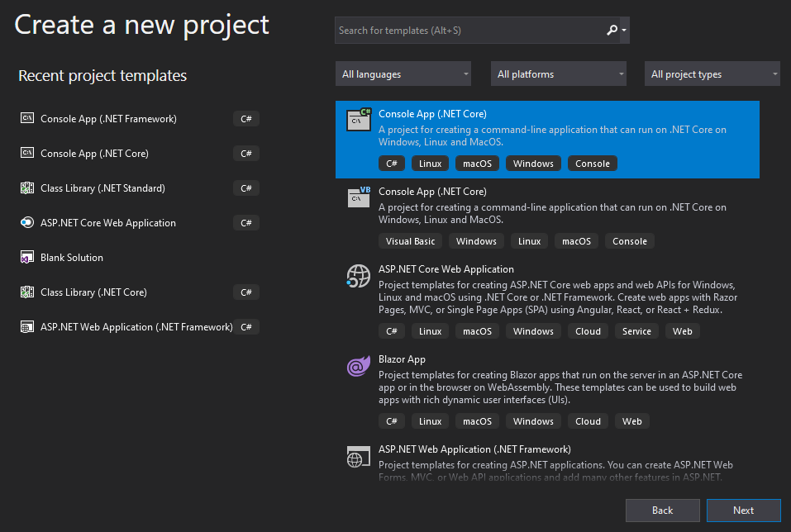Select recent template Console App (.NET Framework)

pos(108,119)
